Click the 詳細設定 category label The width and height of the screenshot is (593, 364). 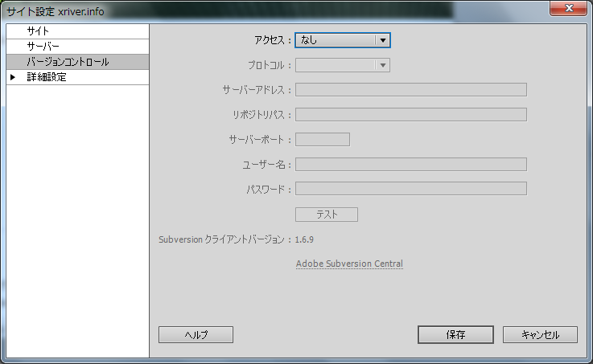point(47,77)
